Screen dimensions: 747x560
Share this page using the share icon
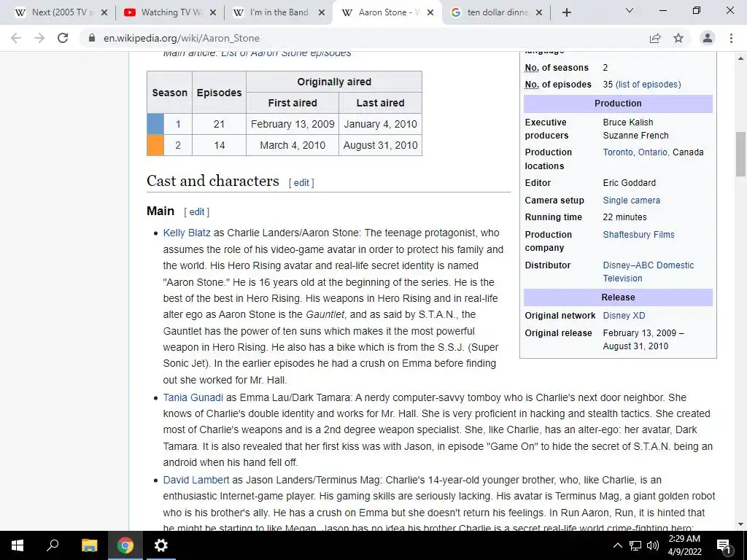[x=655, y=38]
